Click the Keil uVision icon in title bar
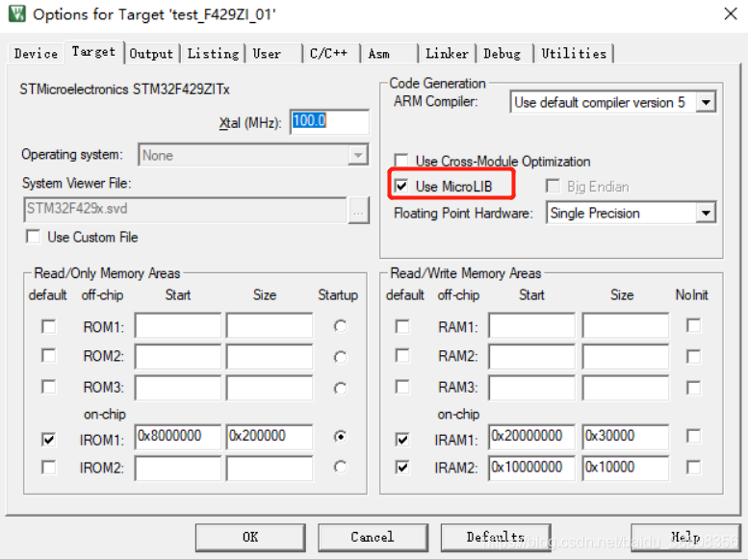748x560 pixels. click(16, 13)
